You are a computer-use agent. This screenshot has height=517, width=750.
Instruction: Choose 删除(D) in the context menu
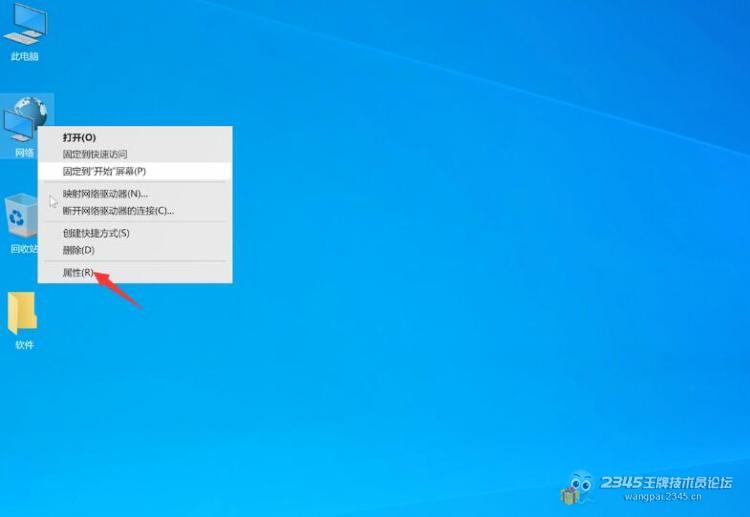[x=135, y=250]
